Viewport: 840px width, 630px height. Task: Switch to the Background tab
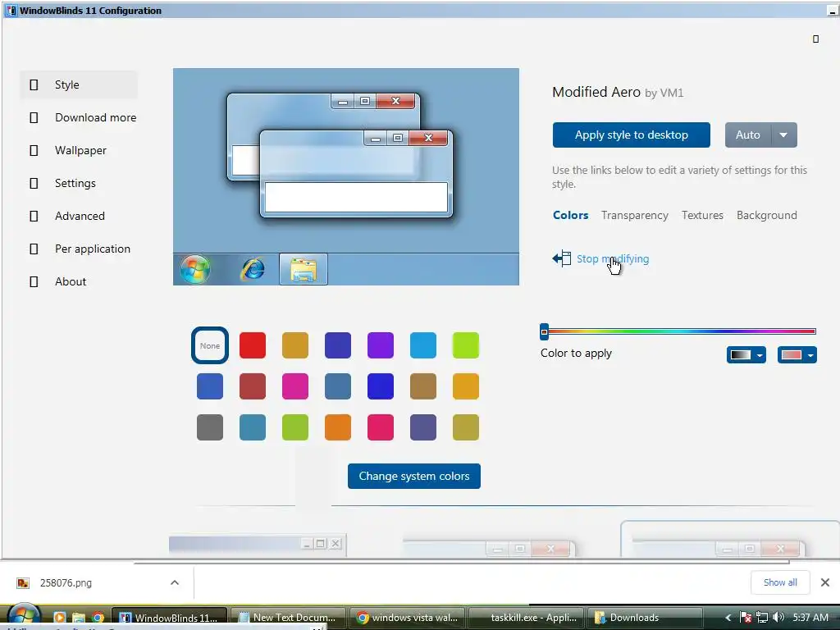767,216
